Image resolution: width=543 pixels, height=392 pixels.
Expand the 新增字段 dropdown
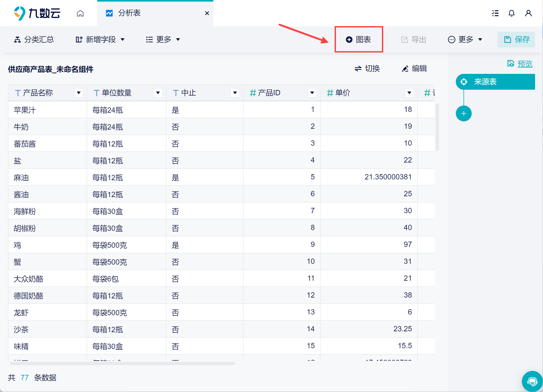pos(100,40)
